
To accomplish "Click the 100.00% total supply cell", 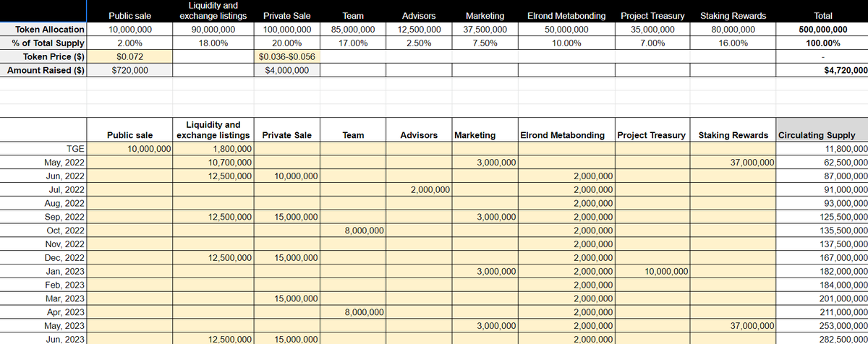I will tap(822, 43).
